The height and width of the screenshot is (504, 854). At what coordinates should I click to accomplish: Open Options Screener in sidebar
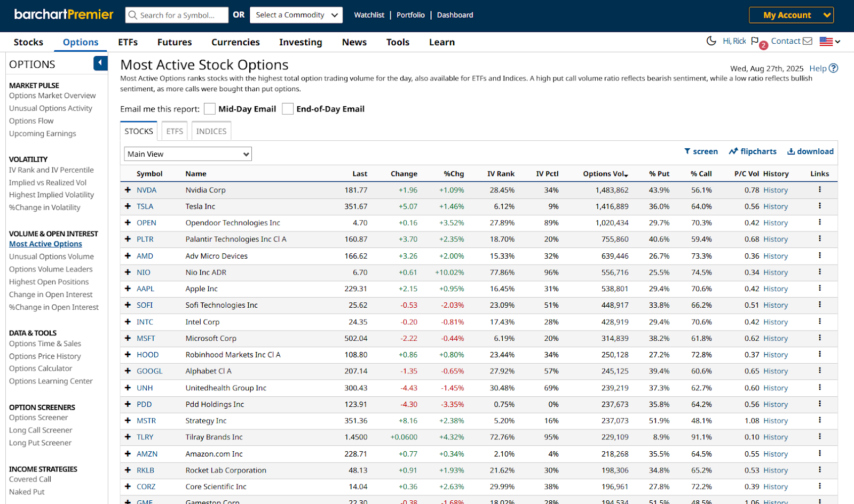38,418
